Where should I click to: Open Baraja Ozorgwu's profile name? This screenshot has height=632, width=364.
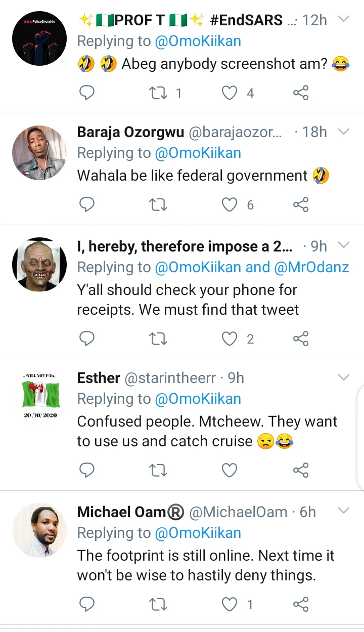tap(130, 132)
